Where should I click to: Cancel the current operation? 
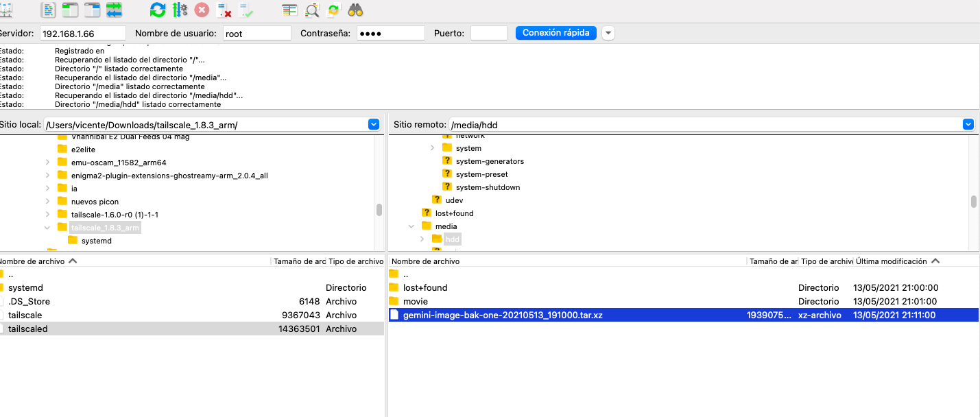[202, 10]
